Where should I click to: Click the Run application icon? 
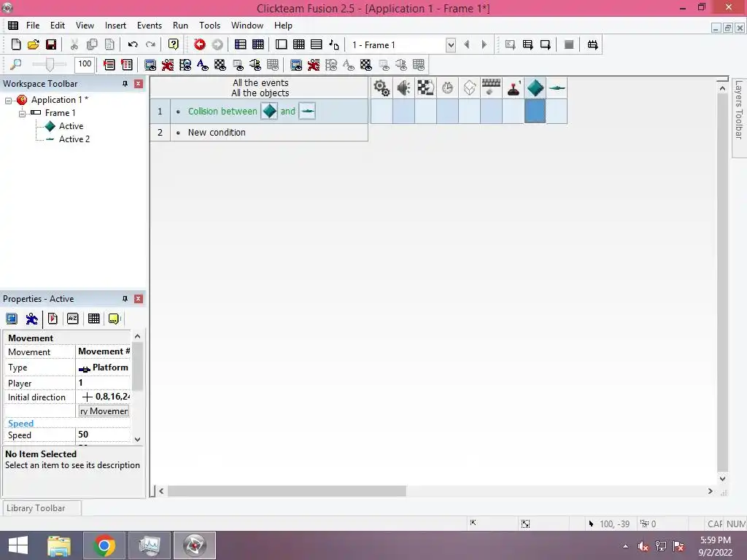coord(528,44)
